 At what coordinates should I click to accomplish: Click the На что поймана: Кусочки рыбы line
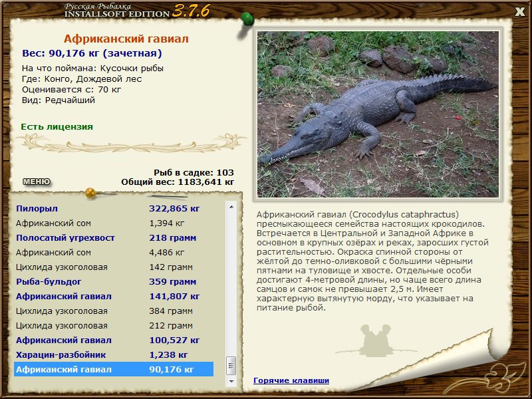click(92, 68)
